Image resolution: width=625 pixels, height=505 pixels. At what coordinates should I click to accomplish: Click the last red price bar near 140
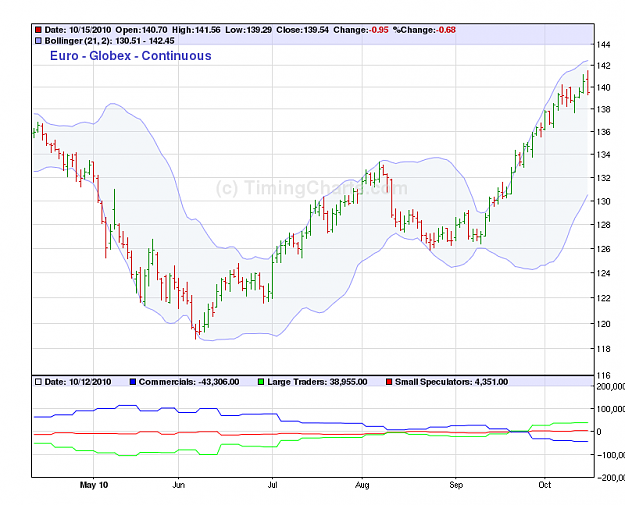[x=588, y=83]
